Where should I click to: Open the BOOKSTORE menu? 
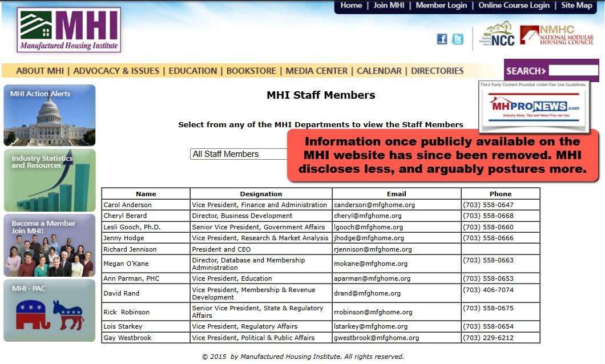[x=251, y=71]
